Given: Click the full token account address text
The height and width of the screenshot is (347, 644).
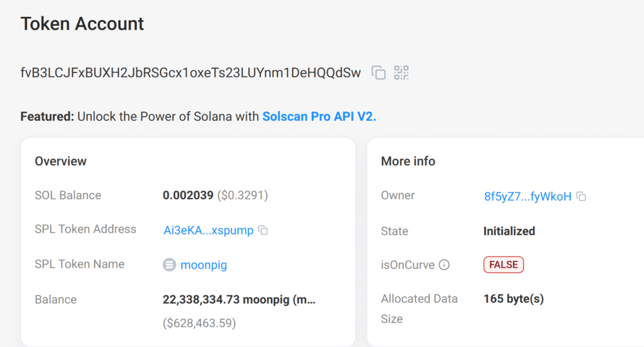Looking at the screenshot, I should (x=191, y=73).
